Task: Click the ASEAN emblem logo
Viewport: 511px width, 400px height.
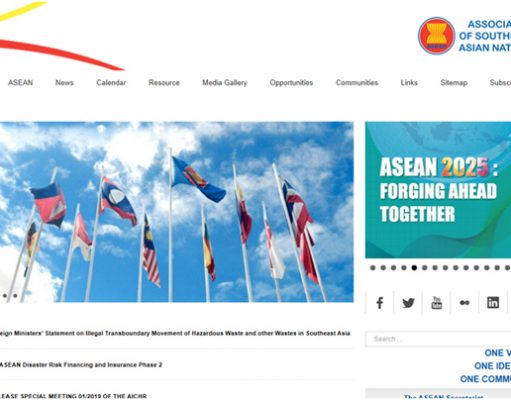Action: point(436,36)
